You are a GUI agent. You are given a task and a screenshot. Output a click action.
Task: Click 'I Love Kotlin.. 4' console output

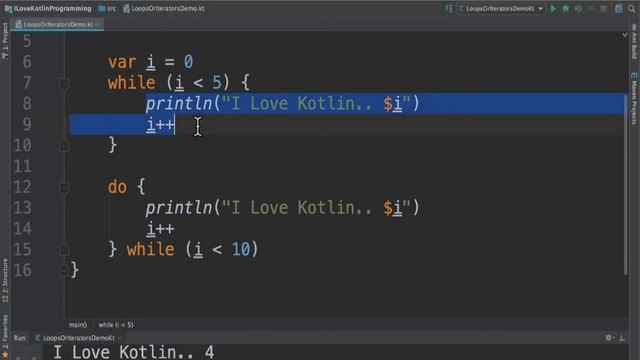pyautogui.click(x=134, y=352)
